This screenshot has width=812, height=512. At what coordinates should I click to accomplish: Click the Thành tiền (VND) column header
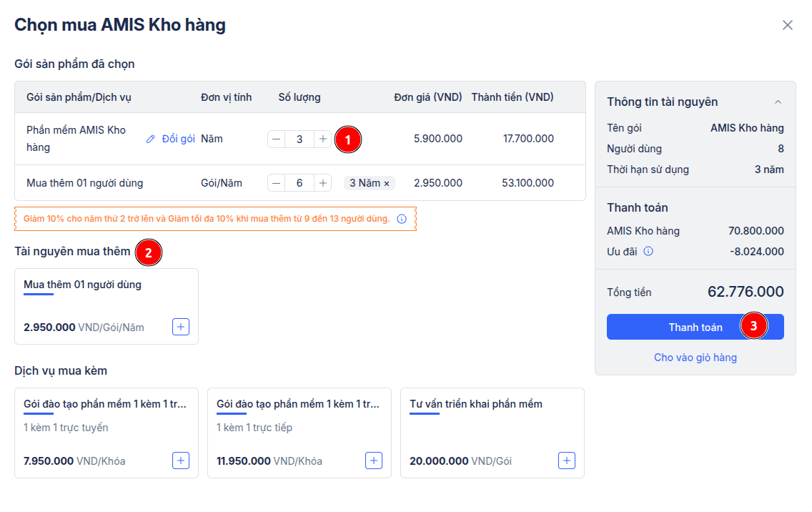click(513, 97)
